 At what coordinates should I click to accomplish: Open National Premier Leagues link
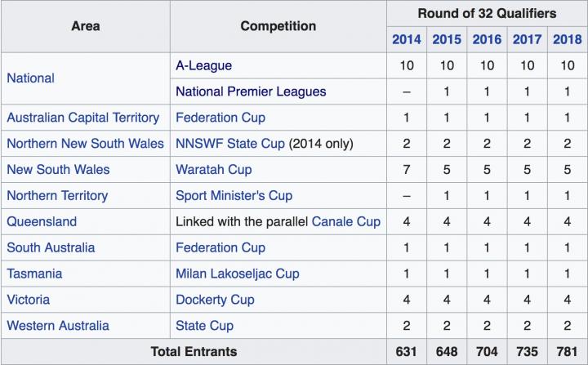coord(251,91)
